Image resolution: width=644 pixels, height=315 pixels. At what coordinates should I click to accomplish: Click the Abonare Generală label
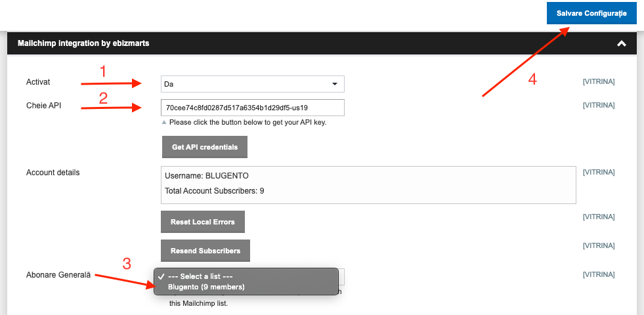(58, 274)
